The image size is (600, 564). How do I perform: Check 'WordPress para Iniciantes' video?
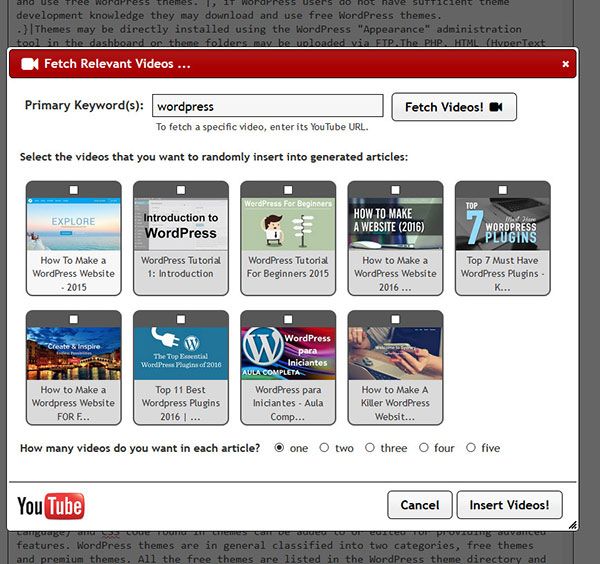(288, 319)
